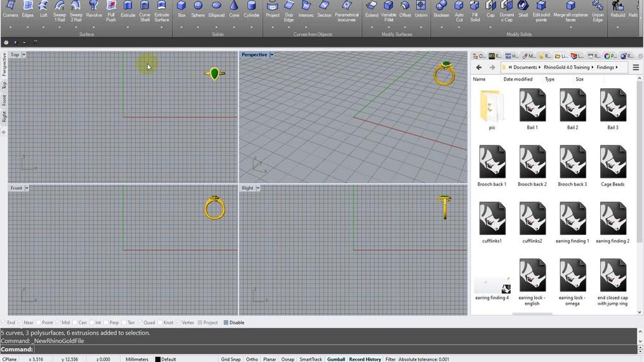The width and height of the screenshot is (644, 362).
Task: Use the Dup Edge tool
Action: [289, 11]
